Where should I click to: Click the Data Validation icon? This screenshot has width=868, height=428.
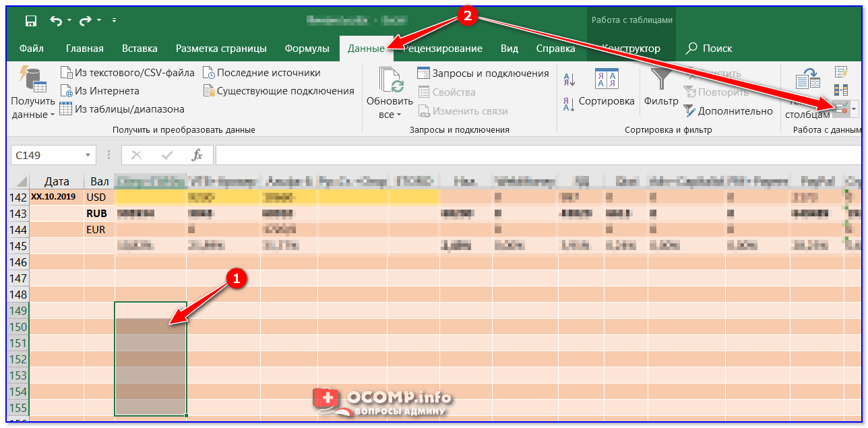click(840, 109)
